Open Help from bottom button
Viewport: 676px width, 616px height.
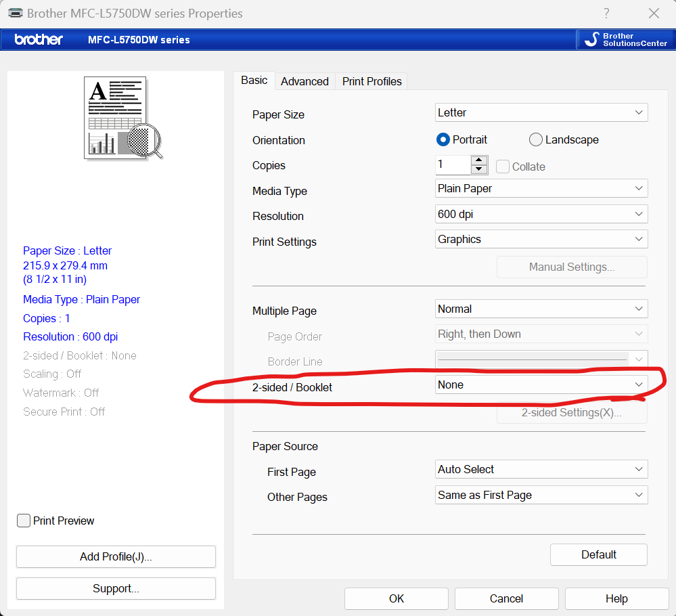[x=616, y=599]
